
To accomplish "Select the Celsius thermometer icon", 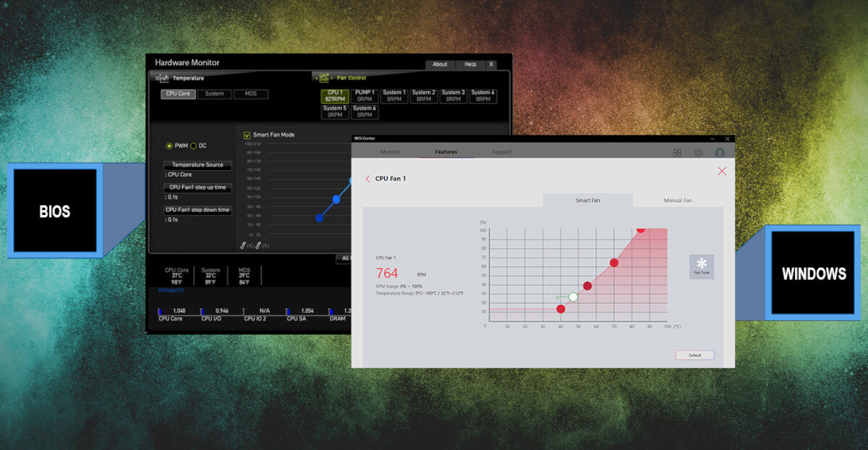I will (244, 246).
